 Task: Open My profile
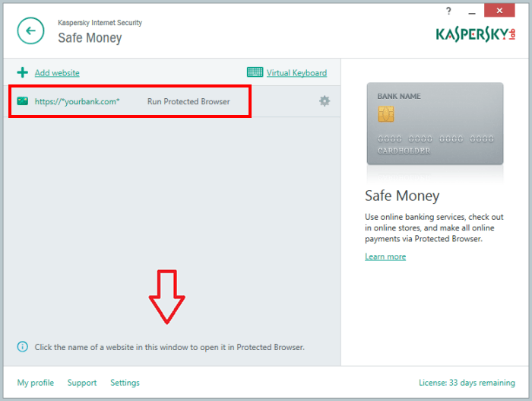pos(36,383)
